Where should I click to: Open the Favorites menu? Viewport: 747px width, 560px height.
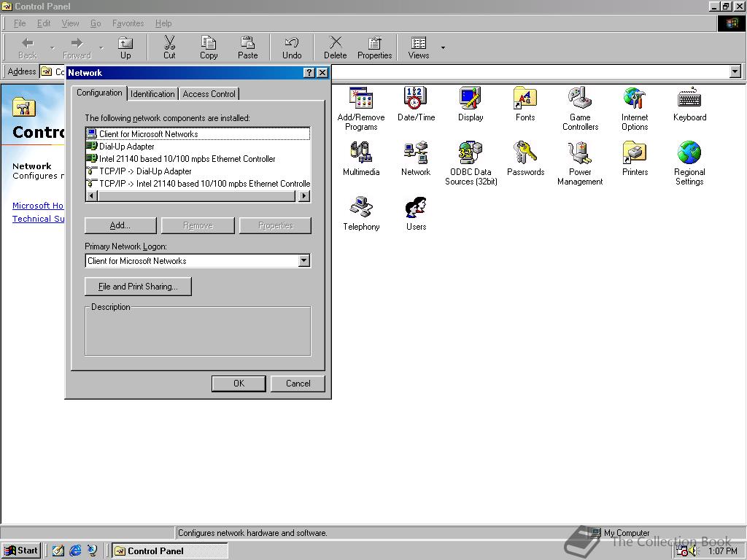click(x=128, y=23)
